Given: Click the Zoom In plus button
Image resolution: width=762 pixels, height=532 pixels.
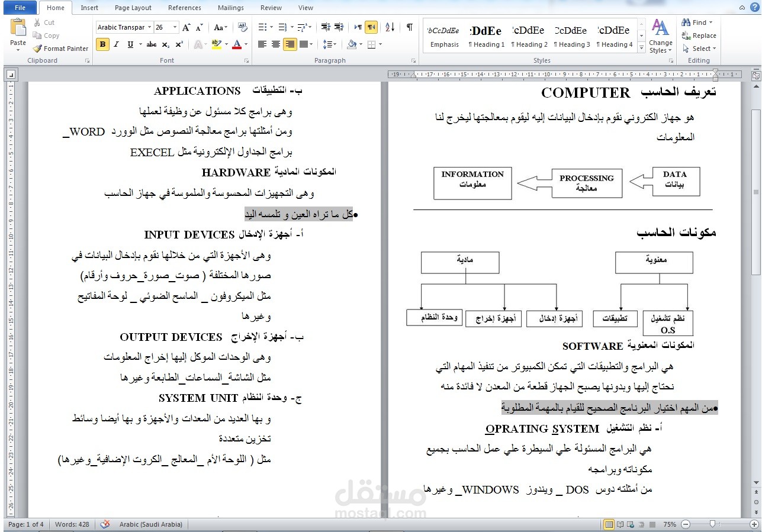Looking at the screenshot, I should pos(754,524).
